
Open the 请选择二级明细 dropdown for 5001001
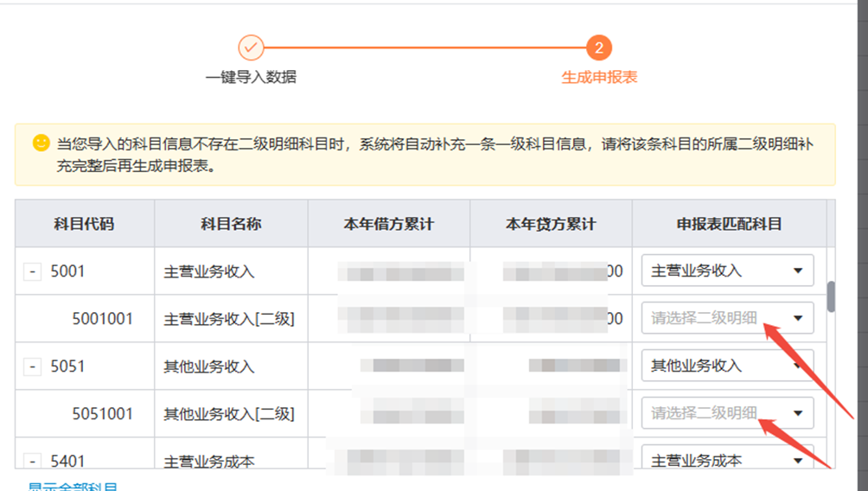(x=727, y=318)
